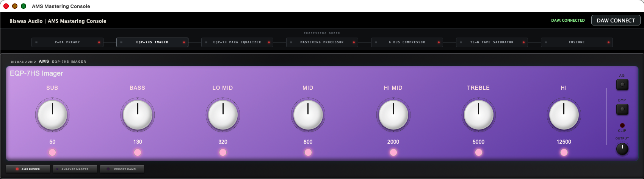Click the P-0A Preamp drag handle icon
Screen dimensions: 644x179
[x=36, y=43]
